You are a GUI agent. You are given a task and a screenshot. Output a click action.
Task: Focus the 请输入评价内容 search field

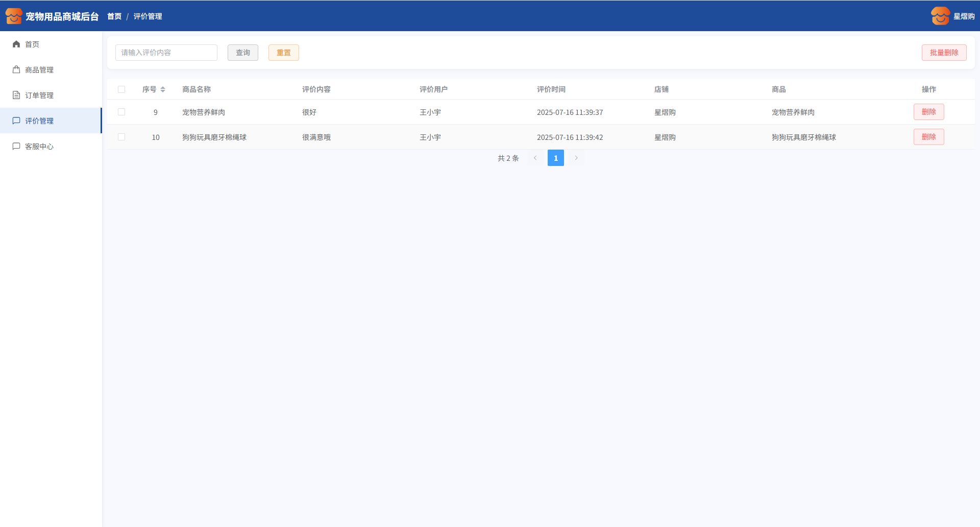(x=166, y=53)
